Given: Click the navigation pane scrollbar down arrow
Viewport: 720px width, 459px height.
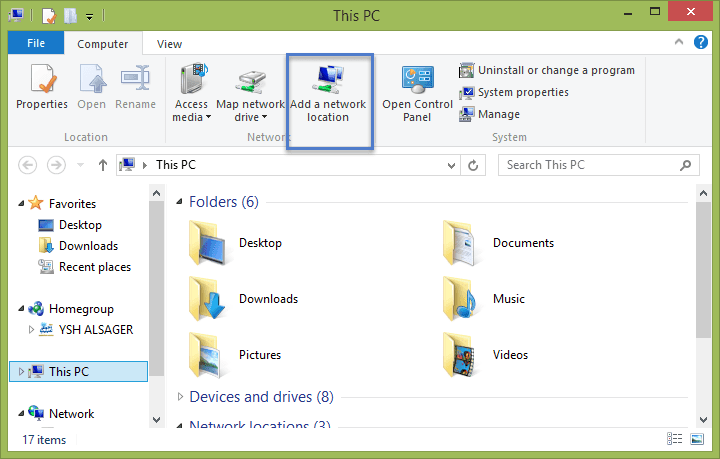Looking at the screenshot, I should point(157,420).
